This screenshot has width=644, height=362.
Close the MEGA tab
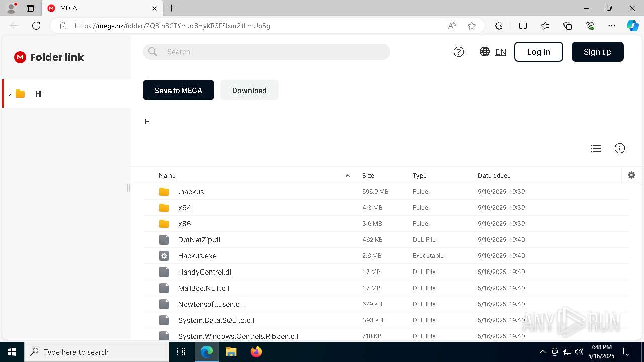(154, 8)
